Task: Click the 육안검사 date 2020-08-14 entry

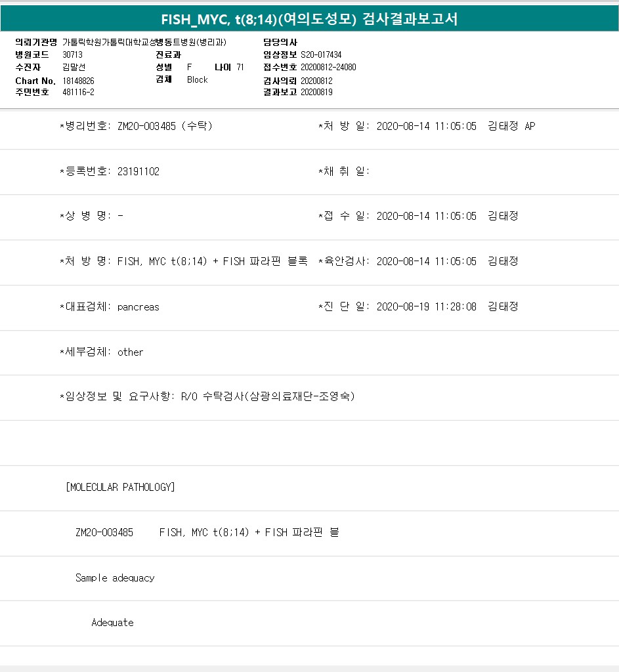Action: coord(447,261)
